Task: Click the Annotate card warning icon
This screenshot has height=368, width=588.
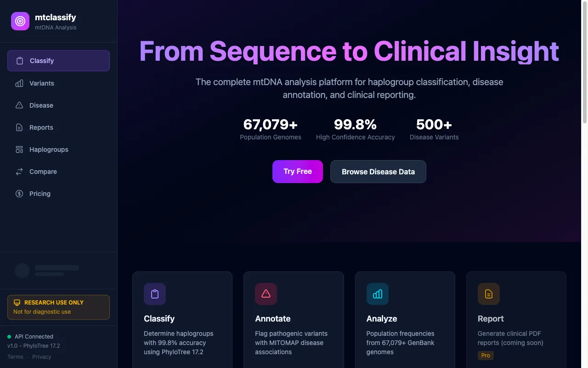Action: pos(266,294)
